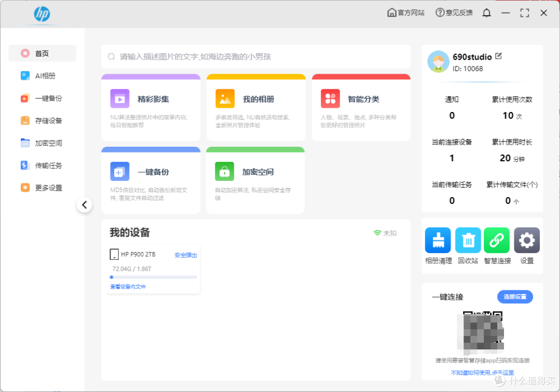Click the 累计使用时长 value 20
Viewport: 560px width, 392px height.
tap(505, 158)
